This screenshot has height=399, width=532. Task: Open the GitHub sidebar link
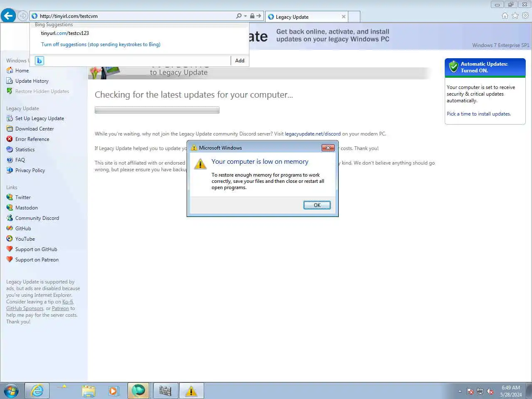pos(23,229)
